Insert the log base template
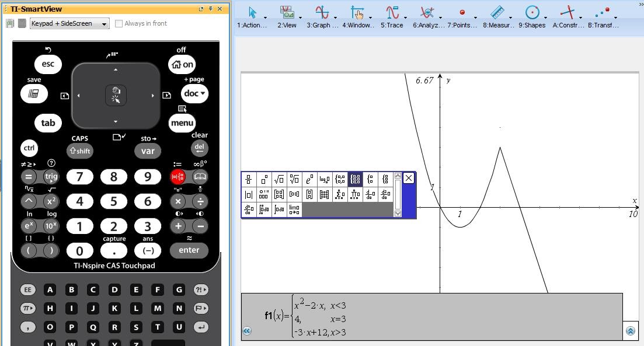 click(x=325, y=179)
